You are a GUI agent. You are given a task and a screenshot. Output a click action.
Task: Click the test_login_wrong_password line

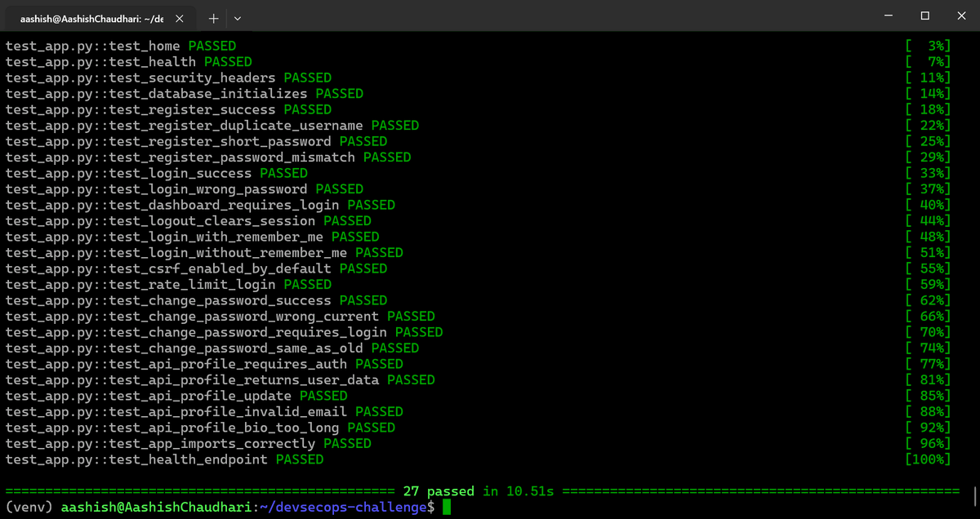click(185, 189)
